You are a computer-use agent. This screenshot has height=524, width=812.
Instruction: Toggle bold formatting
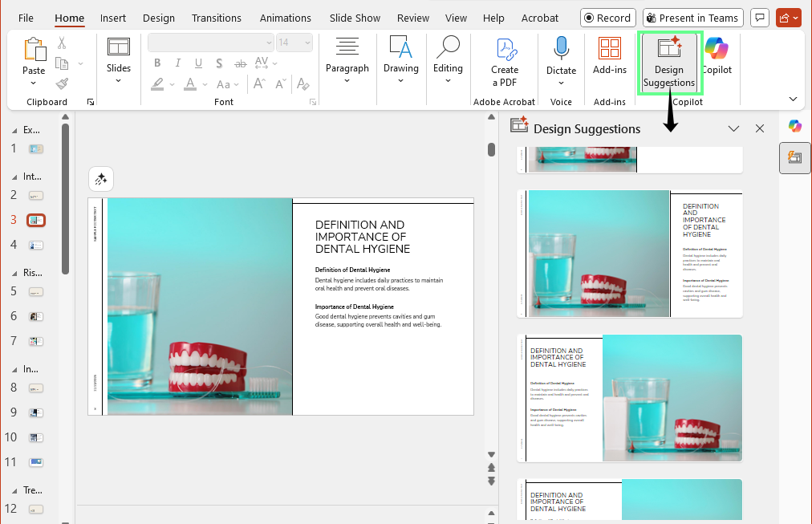157,63
